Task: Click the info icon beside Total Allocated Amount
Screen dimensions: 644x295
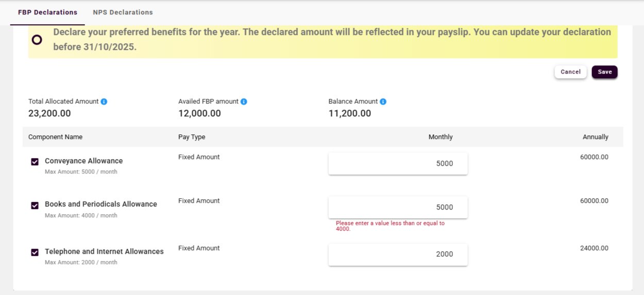Action: [x=104, y=102]
